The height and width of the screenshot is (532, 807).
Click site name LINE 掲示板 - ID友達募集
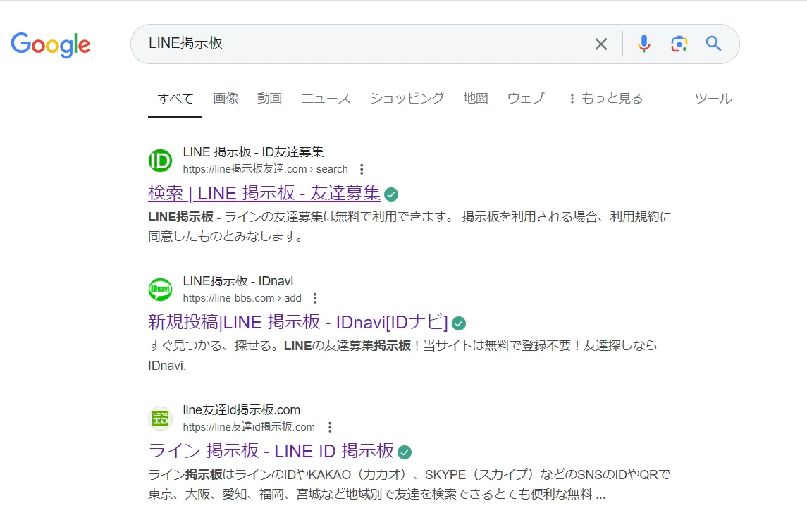[x=253, y=151]
